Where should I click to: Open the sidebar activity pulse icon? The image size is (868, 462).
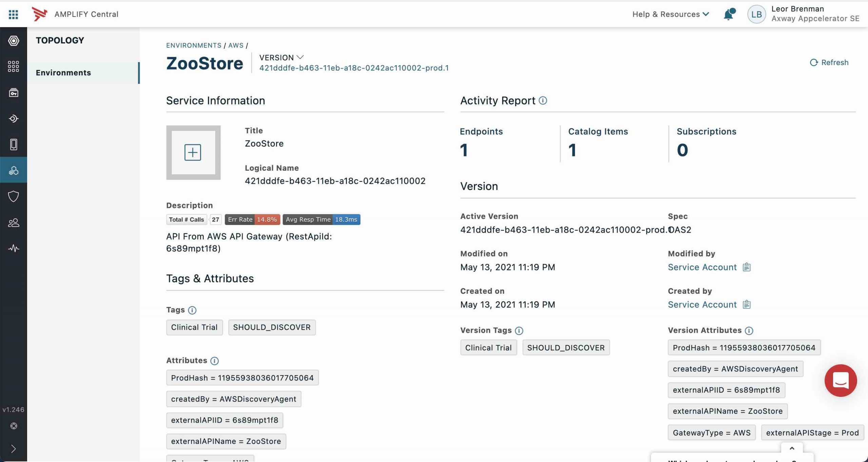tap(14, 248)
